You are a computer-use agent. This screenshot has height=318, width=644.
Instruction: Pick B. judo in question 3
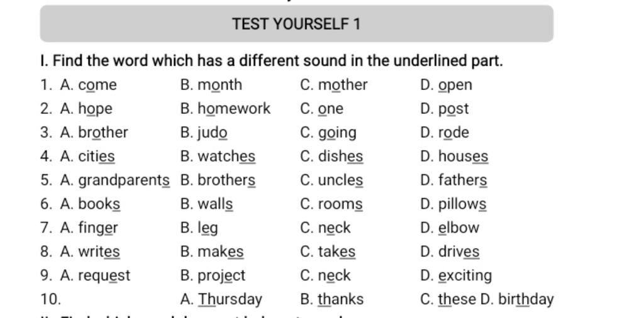204,133
